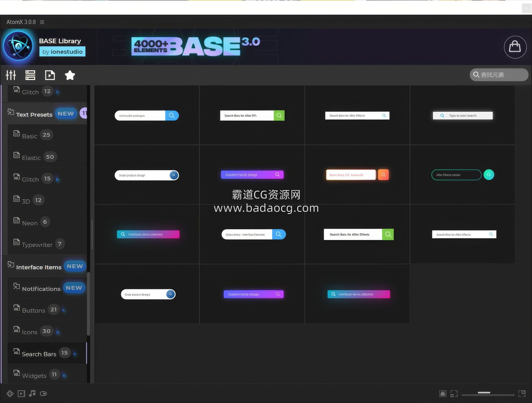Image resolution: width=532 pixels, height=403 pixels.
Task: Select the ionestudio packages blue search bar
Action: point(147,115)
